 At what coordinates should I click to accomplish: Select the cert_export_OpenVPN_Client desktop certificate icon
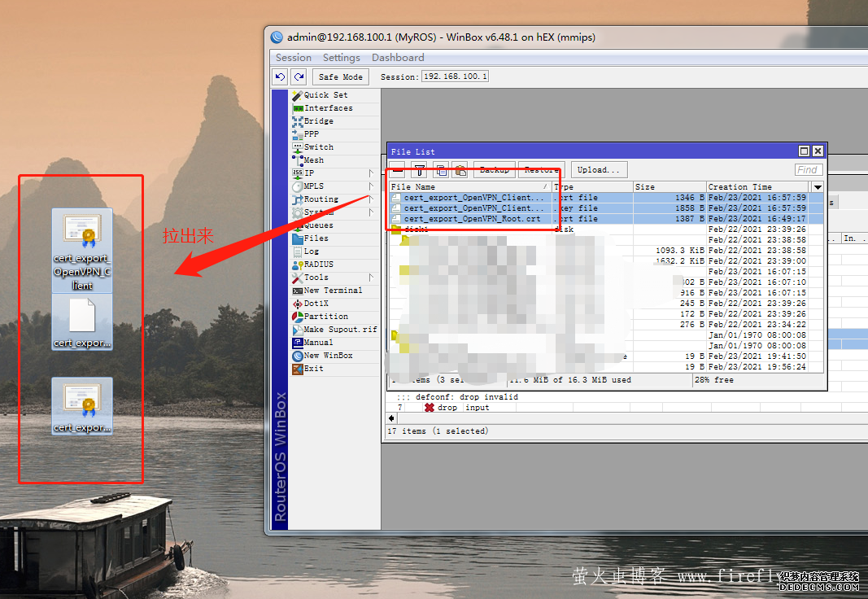coord(82,250)
